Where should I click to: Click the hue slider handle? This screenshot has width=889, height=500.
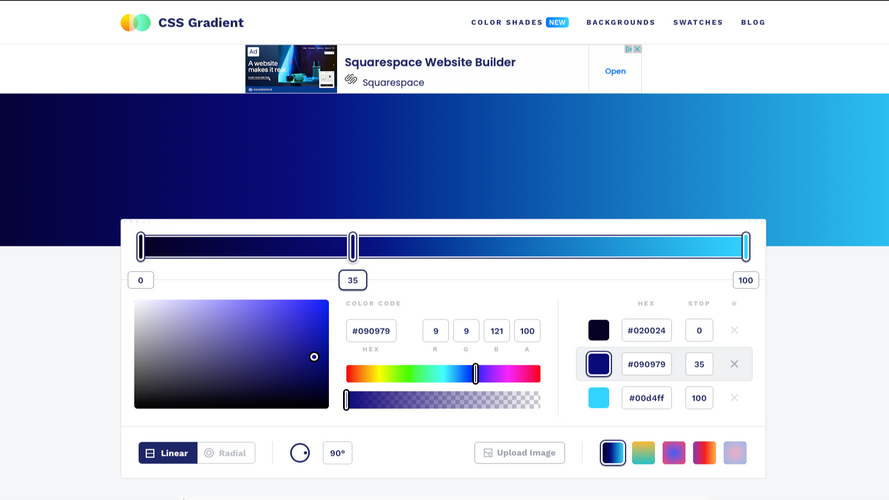pyautogui.click(x=476, y=374)
